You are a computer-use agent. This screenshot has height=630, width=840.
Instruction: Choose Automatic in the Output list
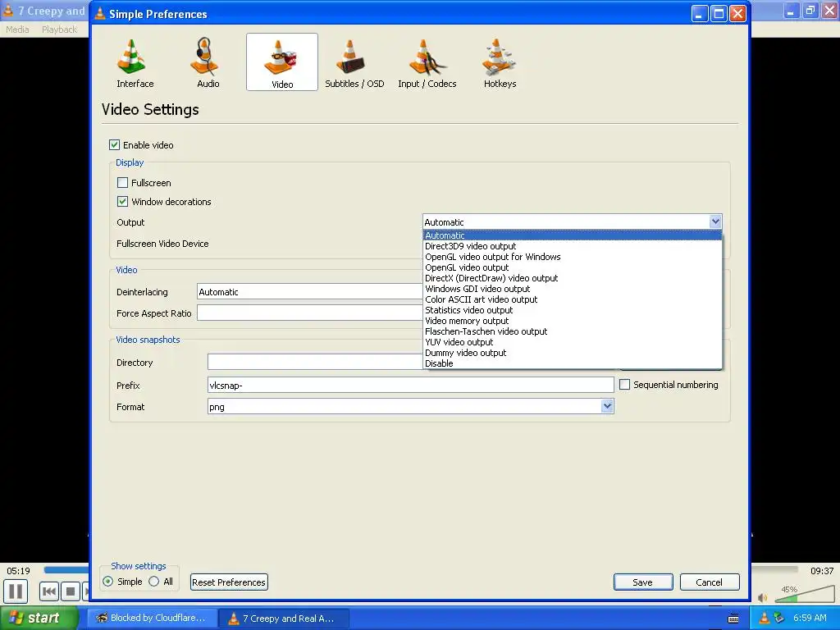tap(572, 235)
